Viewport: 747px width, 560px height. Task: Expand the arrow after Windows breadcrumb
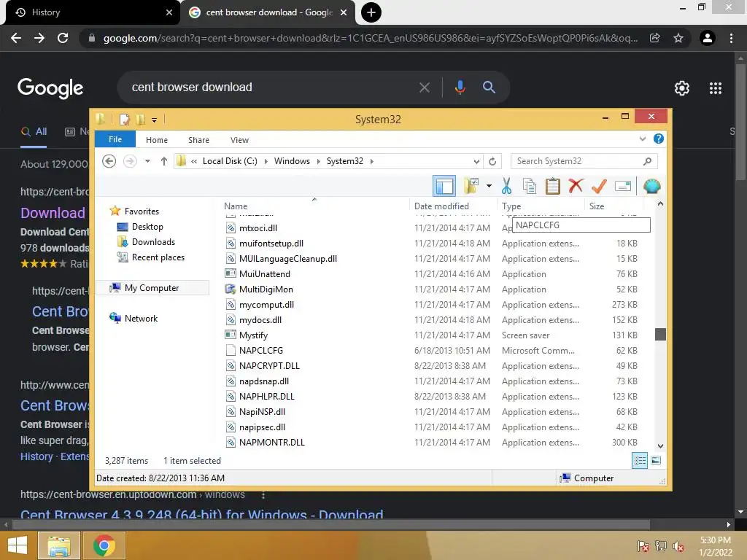pos(319,161)
